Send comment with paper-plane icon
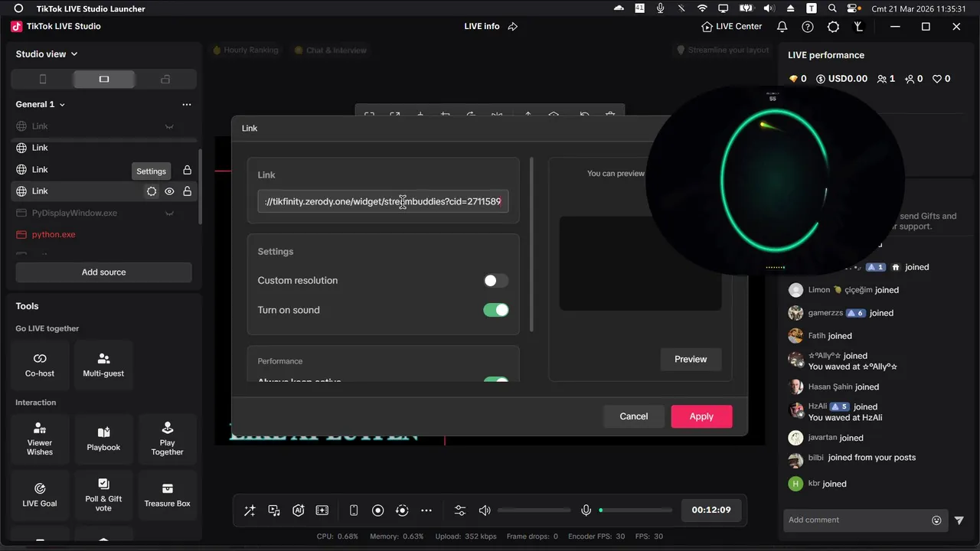This screenshot has height=551, width=980. pos(959,520)
